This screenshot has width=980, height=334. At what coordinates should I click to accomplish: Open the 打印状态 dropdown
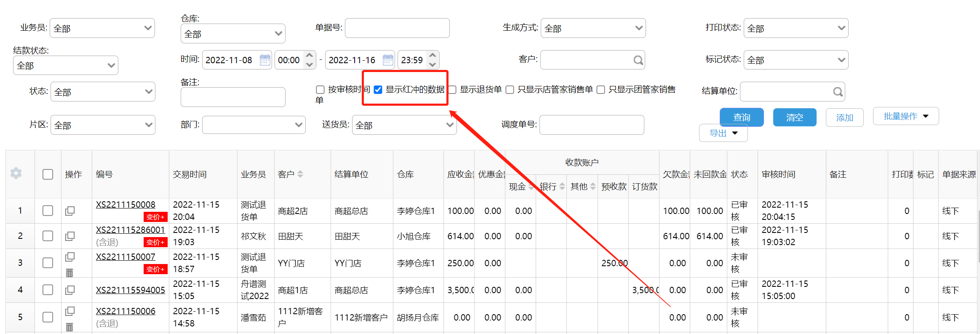pos(796,28)
